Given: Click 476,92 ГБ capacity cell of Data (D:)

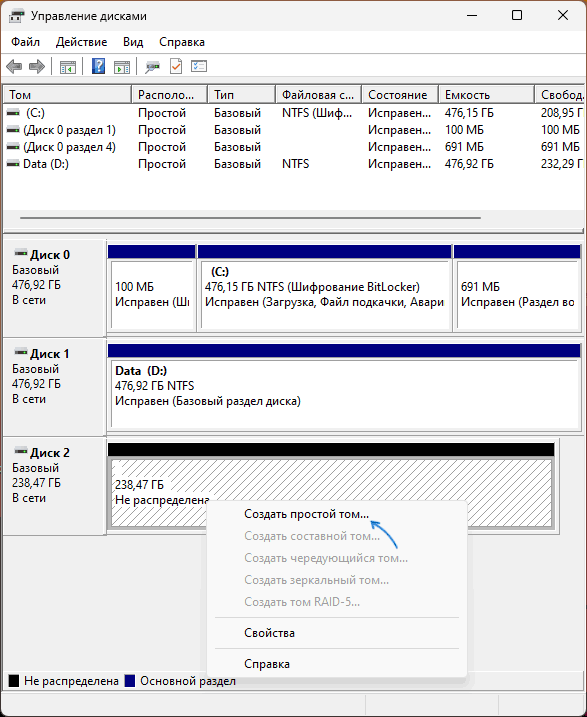Looking at the screenshot, I should point(470,164).
